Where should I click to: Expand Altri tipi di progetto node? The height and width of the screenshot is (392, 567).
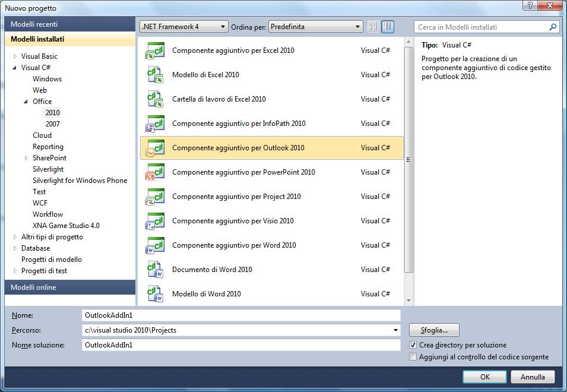[x=15, y=237]
